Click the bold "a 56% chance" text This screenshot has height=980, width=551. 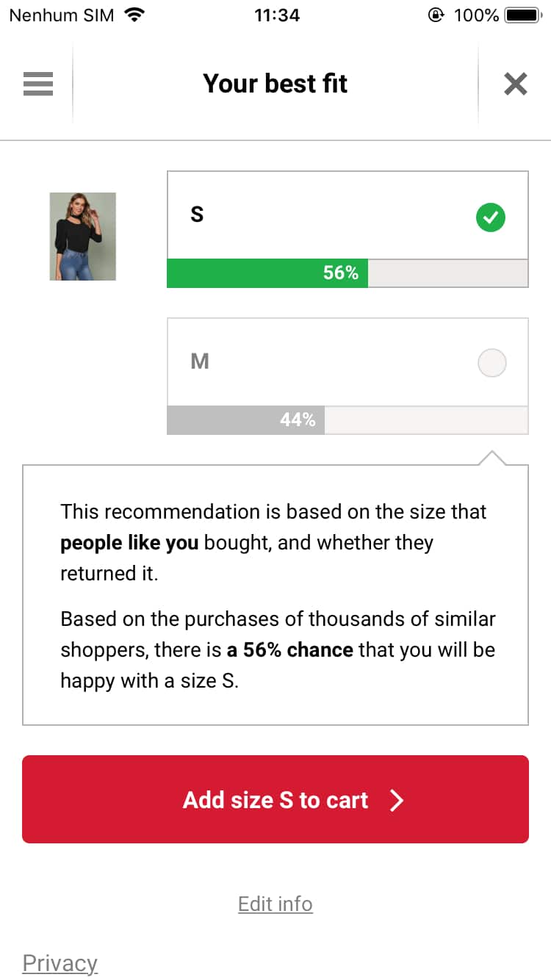290,650
